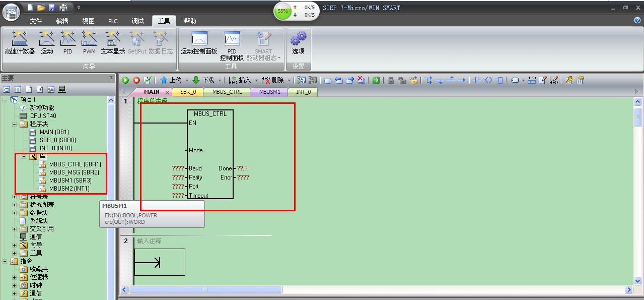Switch to the SBR_0 editor tab
This screenshot has width=644, height=300.
[x=188, y=92]
